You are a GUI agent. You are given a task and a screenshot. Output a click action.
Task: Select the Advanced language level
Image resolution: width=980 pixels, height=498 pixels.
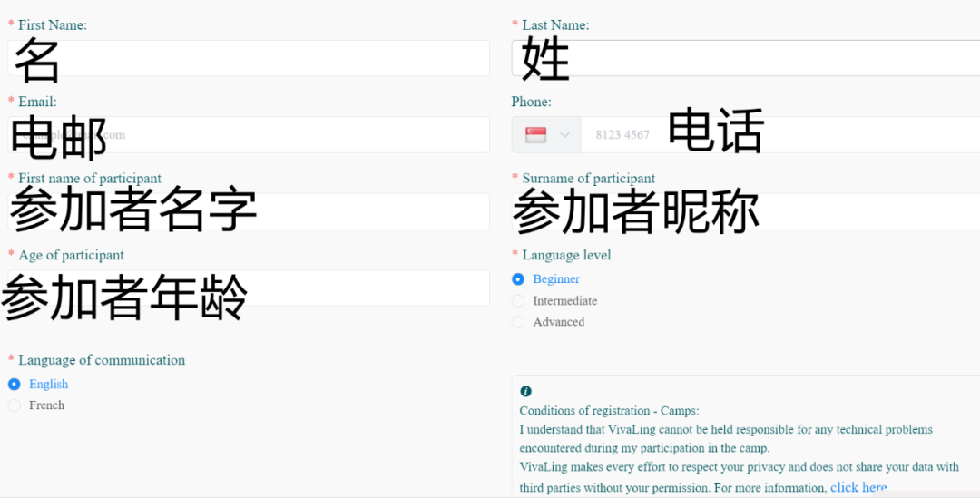pos(517,322)
